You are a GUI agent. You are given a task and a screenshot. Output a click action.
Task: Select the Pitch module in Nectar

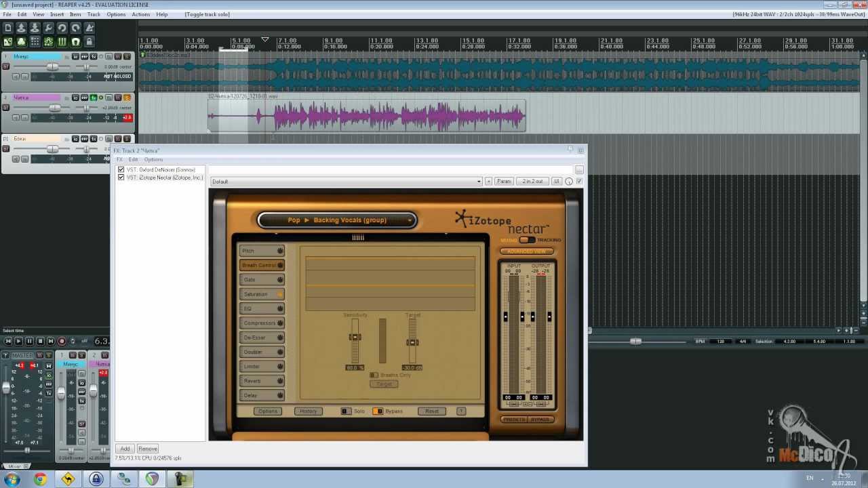click(x=262, y=251)
